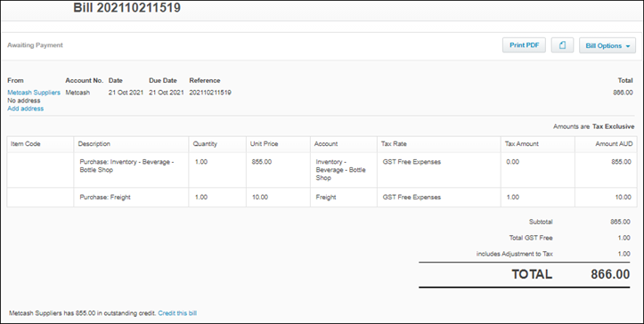Click the Bill 202110211519 heading
Viewport: 644px width, 324px height.
click(x=126, y=7)
